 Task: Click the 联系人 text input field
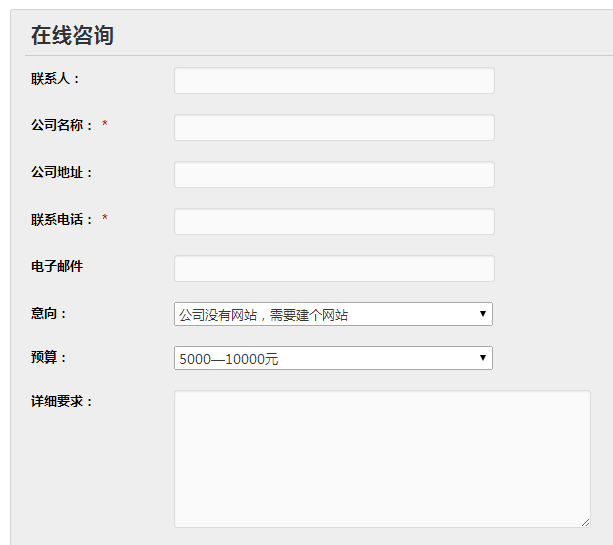click(334, 81)
